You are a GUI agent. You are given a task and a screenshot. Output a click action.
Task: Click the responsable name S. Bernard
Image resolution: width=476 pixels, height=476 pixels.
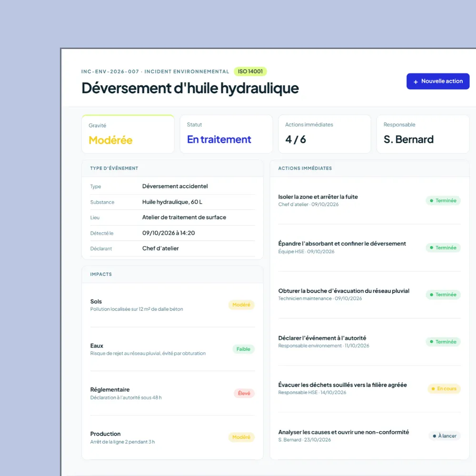click(408, 139)
